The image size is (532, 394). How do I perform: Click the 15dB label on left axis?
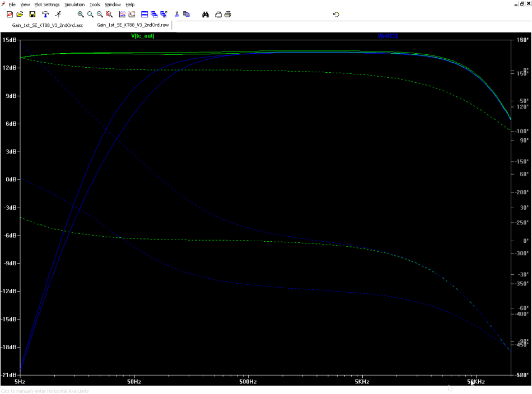9,40
